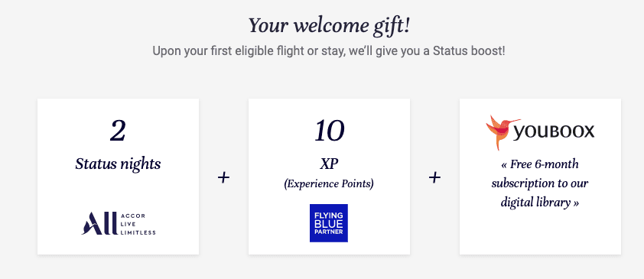Image resolution: width=644 pixels, height=279 pixels.
Task: Click the Flying Blue Partner badge
Action: coord(329,222)
